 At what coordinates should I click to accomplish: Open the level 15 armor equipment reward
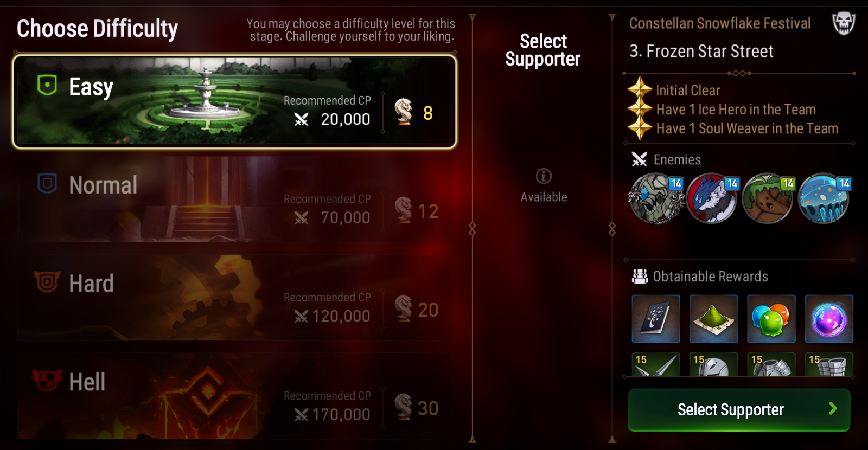[x=771, y=364]
